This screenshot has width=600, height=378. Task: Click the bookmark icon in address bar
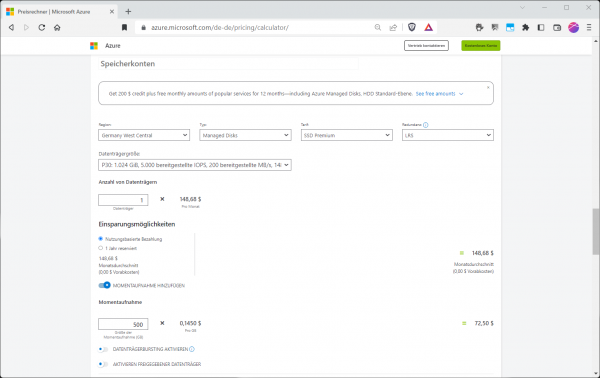coord(124,28)
